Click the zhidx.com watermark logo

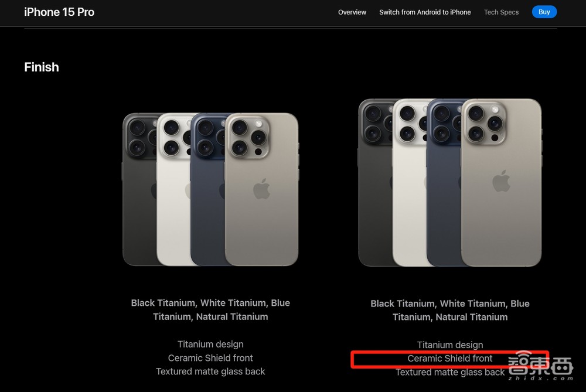540,366
